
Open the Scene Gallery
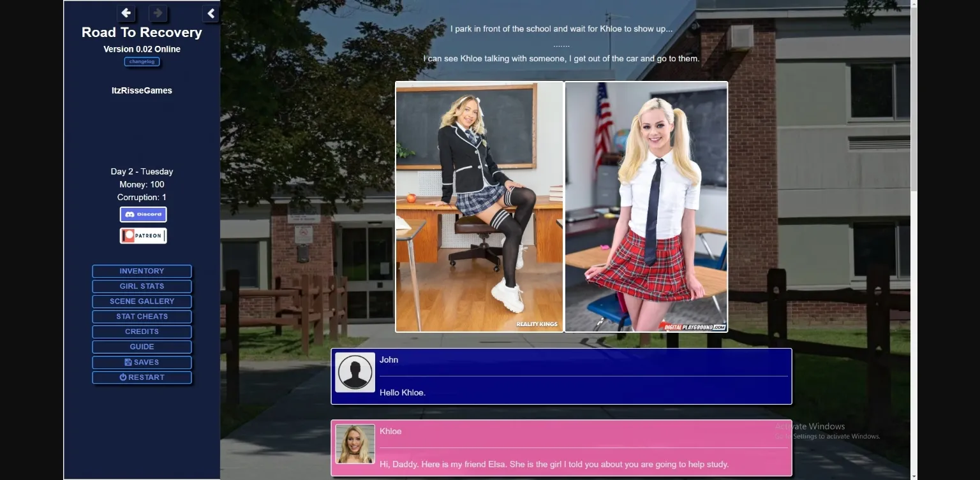pos(142,302)
